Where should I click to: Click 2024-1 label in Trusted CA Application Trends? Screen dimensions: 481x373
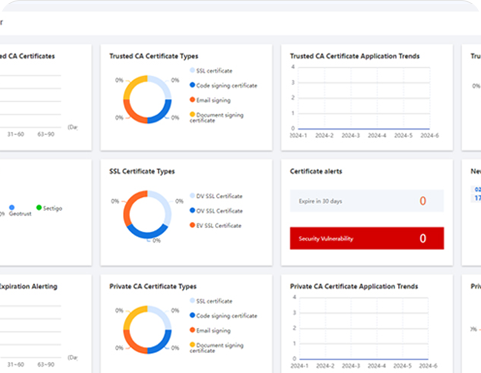click(298, 135)
